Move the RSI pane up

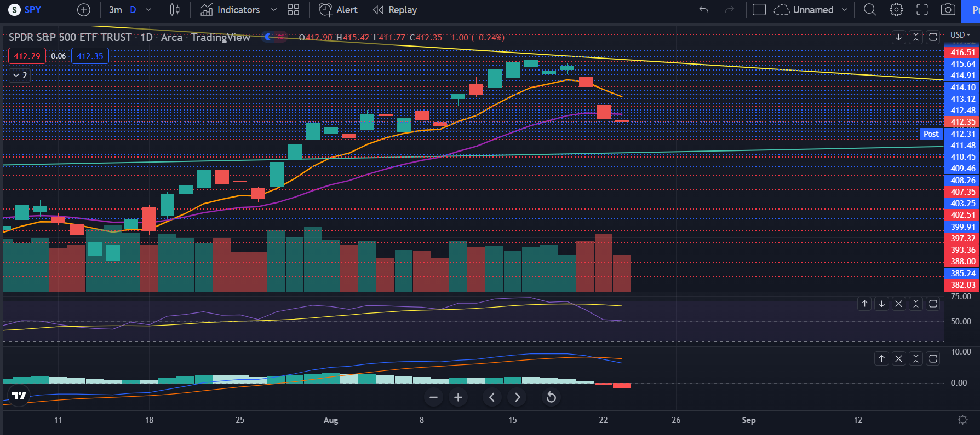[864, 304]
